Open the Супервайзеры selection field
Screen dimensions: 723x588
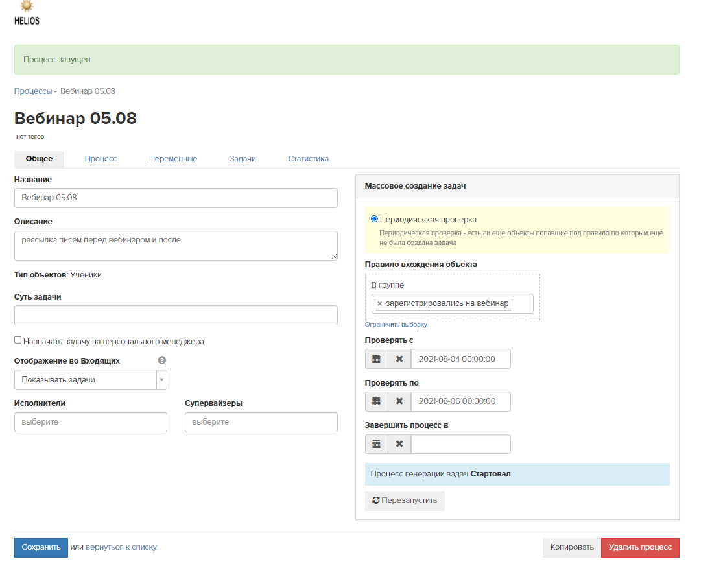coord(261,422)
